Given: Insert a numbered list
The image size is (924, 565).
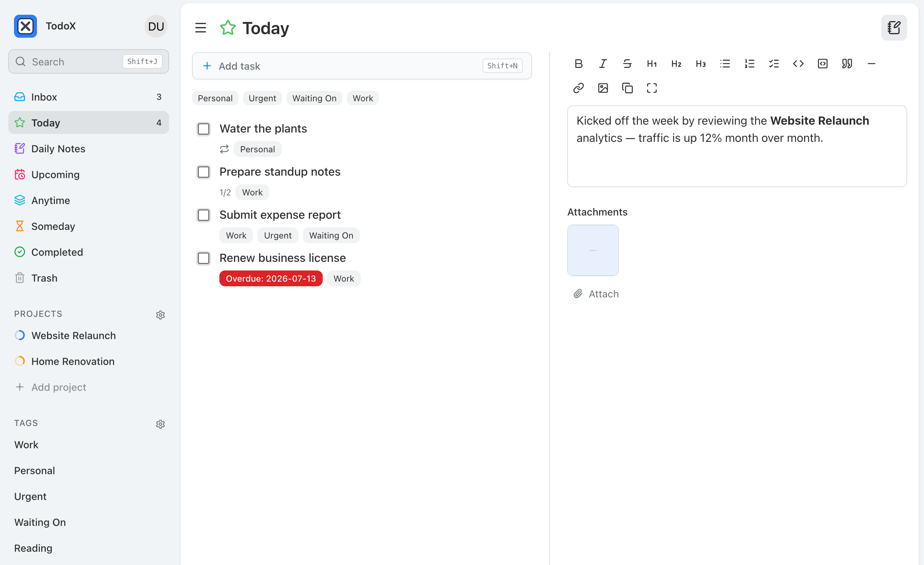Looking at the screenshot, I should pos(749,64).
